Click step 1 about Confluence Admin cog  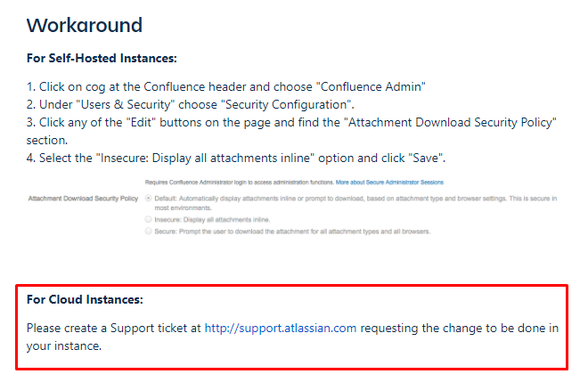(226, 86)
